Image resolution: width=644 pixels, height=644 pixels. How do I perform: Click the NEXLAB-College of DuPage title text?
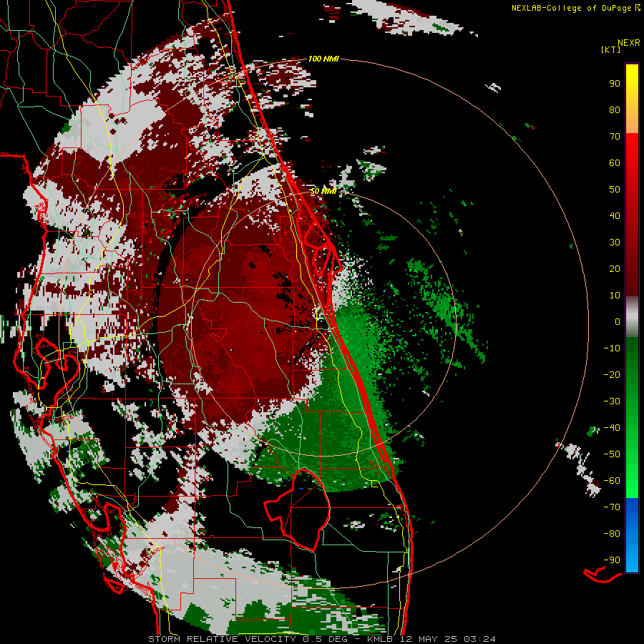[571, 8]
